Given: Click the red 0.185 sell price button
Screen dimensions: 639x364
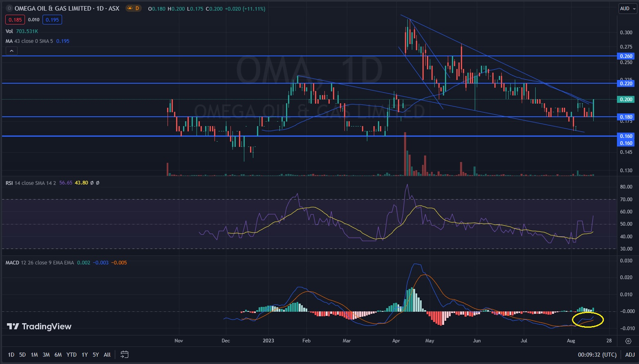Looking at the screenshot, I should coord(15,20).
